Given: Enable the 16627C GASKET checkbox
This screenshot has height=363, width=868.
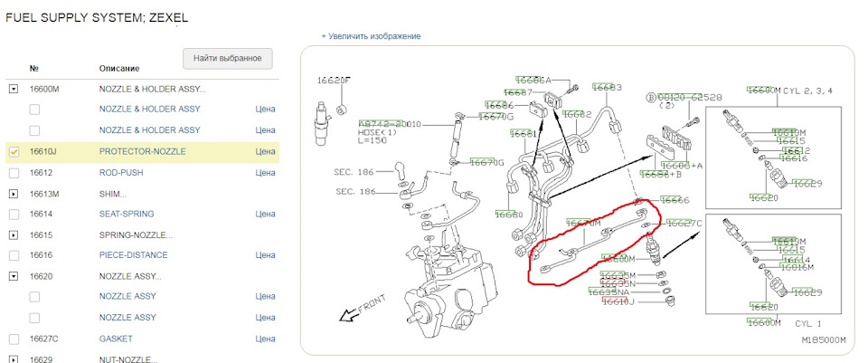Looking at the screenshot, I should tap(14, 339).
